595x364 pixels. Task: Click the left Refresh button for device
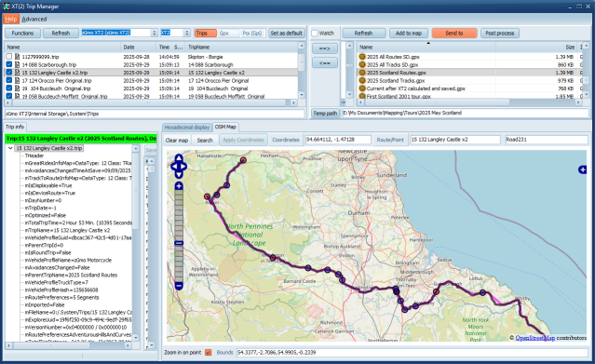(x=61, y=33)
